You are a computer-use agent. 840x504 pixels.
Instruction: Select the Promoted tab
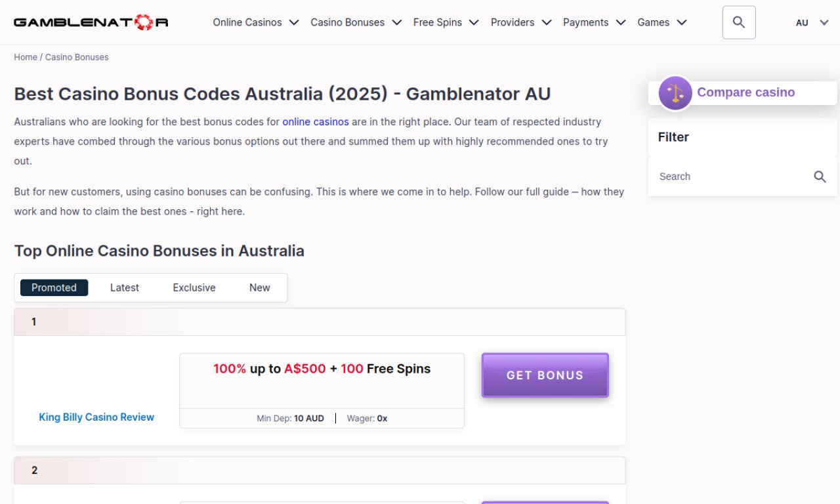(54, 287)
